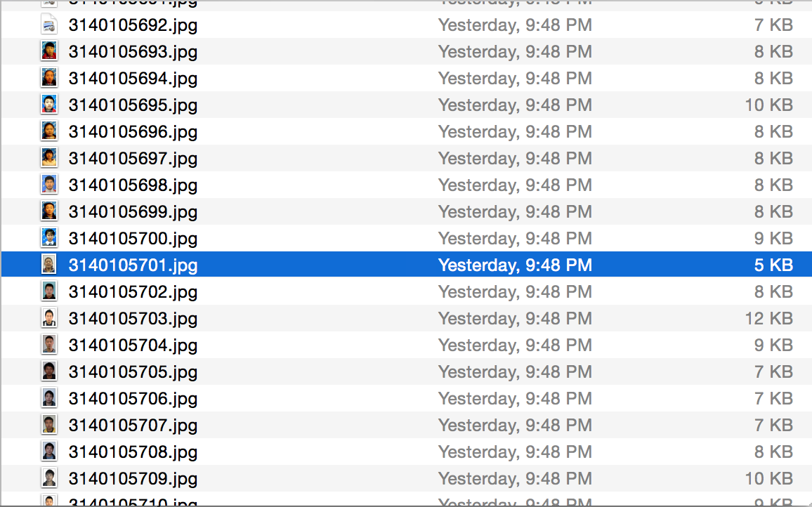812x507 pixels.
Task: Click the thumbnail icon of 3140105706.jpg
Action: (x=49, y=398)
